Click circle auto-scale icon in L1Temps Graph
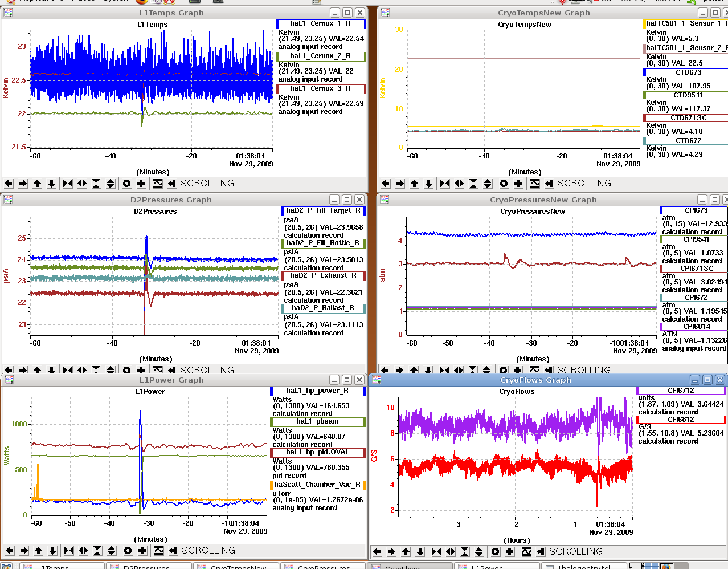728x569 pixels. click(x=126, y=184)
